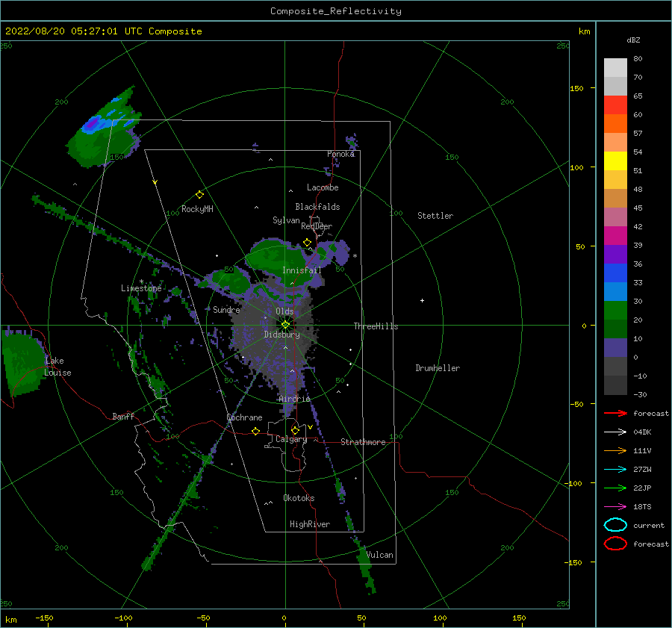Click the cyan current ellipse icon

(615, 525)
